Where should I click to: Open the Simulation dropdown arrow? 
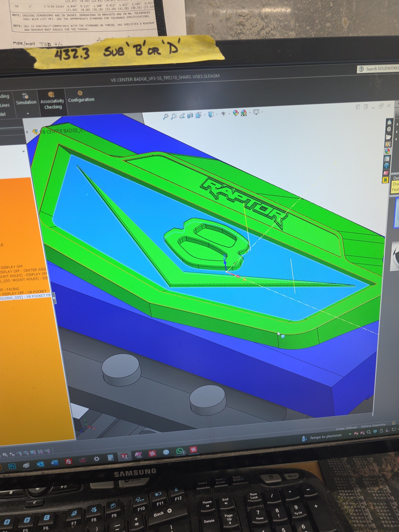click(28, 114)
